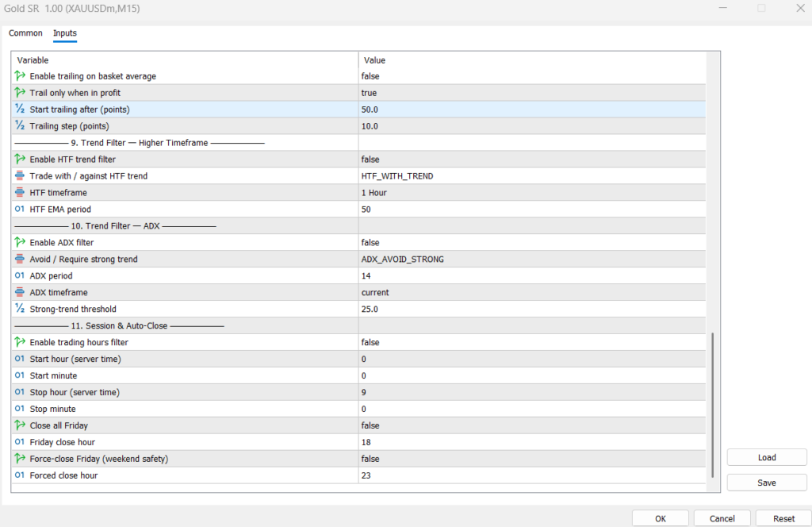The height and width of the screenshot is (527, 812).
Task: Open the ADX timeframe current dropdown
Action: [x=532, y=292]
